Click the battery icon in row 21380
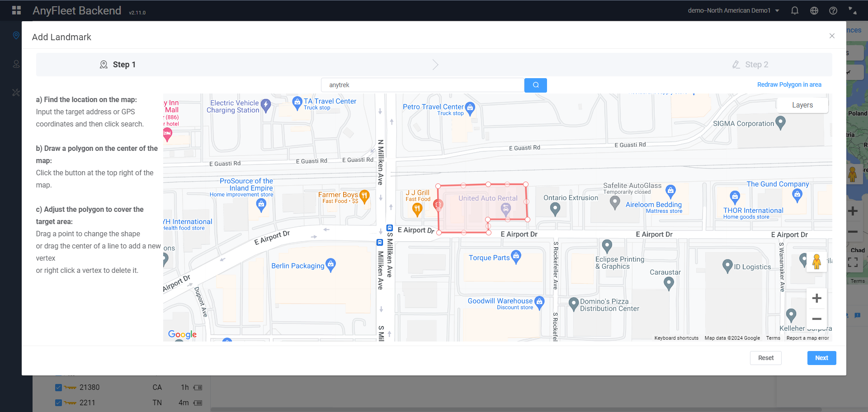Image resolution: width=868 pixels, height=412 pixels. pyautogui.click(x=198, y=388)
